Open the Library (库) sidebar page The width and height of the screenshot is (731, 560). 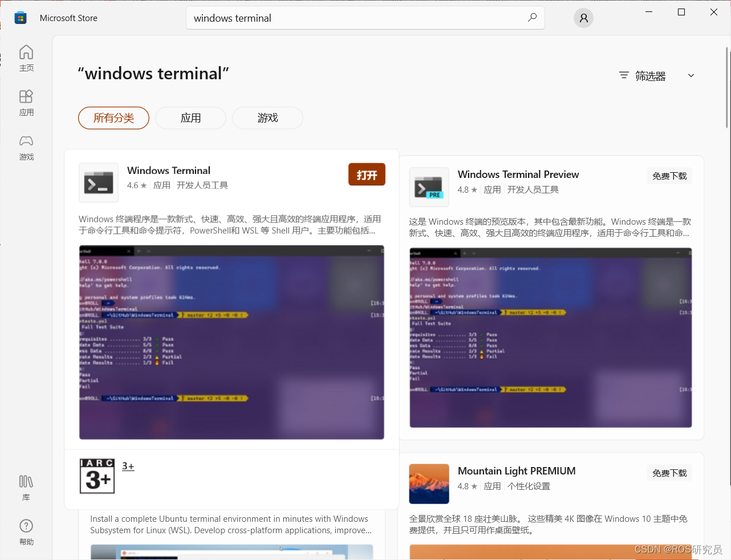[x=26, y=488]
